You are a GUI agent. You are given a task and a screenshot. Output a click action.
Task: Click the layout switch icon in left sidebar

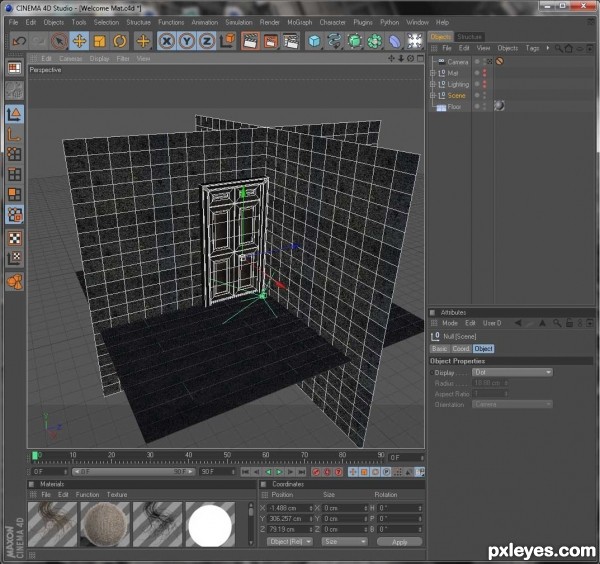tap(15, 68)
